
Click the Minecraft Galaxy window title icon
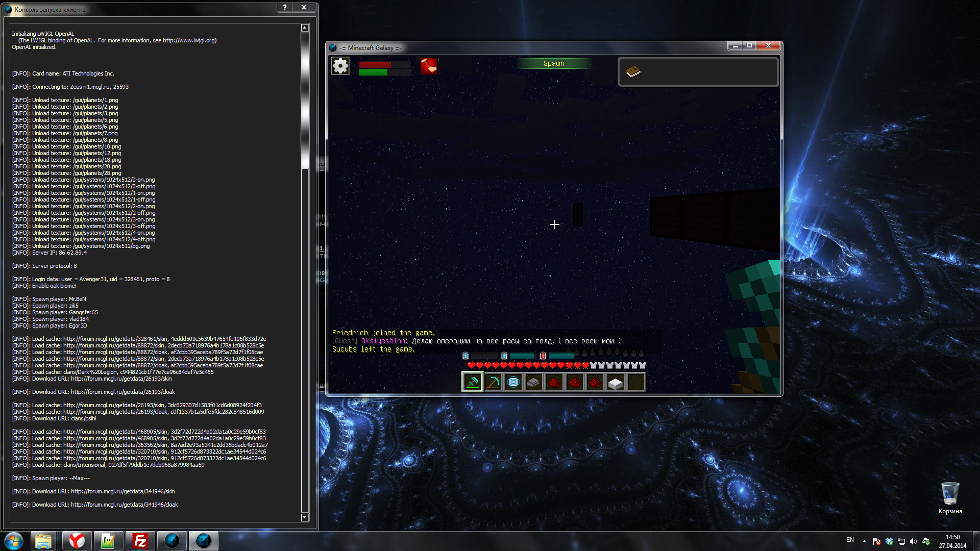tap(333, 48)
